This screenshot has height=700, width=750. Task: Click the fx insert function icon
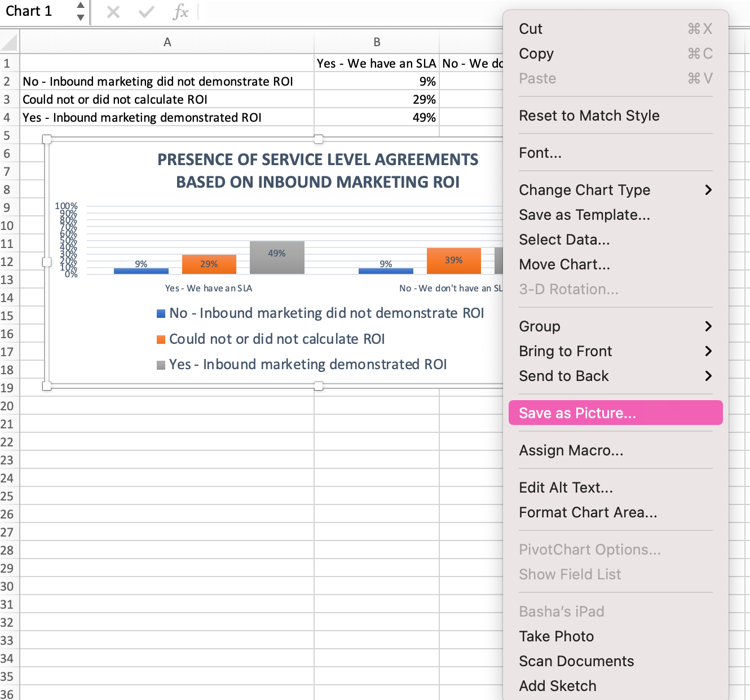[x=180, y=12]
